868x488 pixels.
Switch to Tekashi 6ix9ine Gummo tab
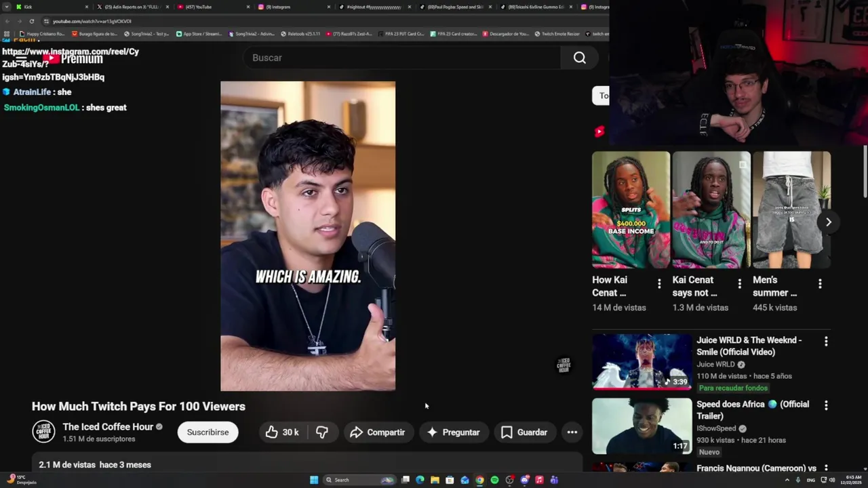536,7
